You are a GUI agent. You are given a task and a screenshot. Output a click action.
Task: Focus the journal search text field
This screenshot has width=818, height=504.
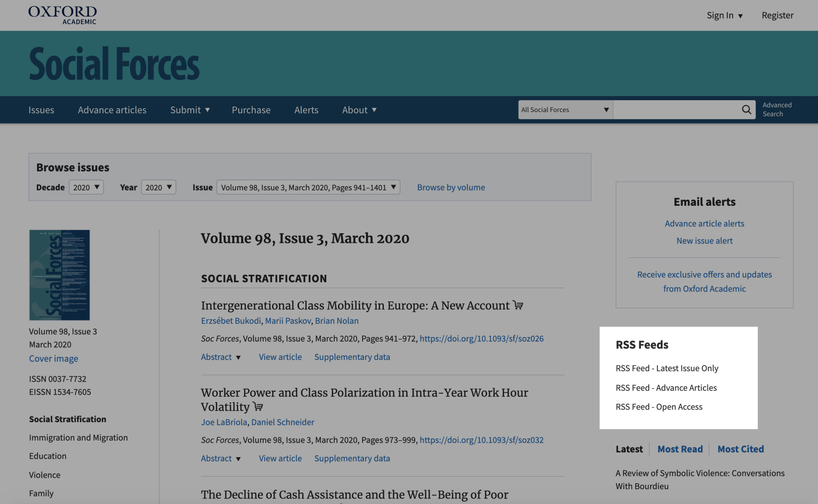click(x=675, y=110)
